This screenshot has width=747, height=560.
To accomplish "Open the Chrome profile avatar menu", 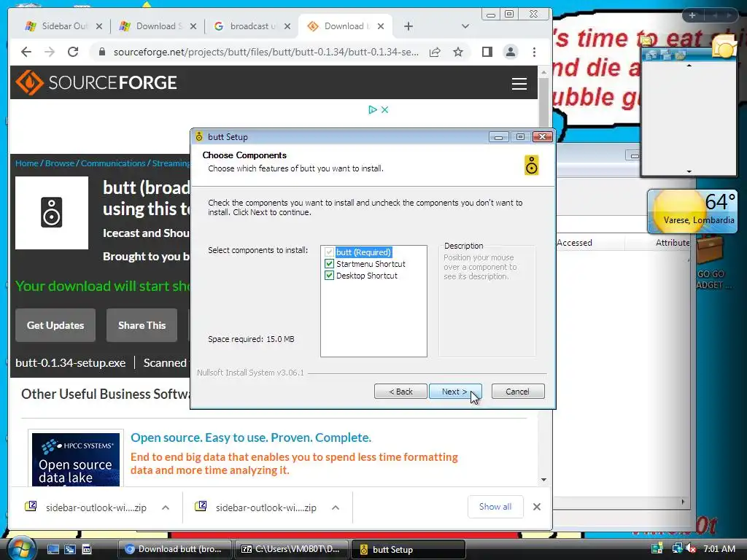I will click(511, 52).
